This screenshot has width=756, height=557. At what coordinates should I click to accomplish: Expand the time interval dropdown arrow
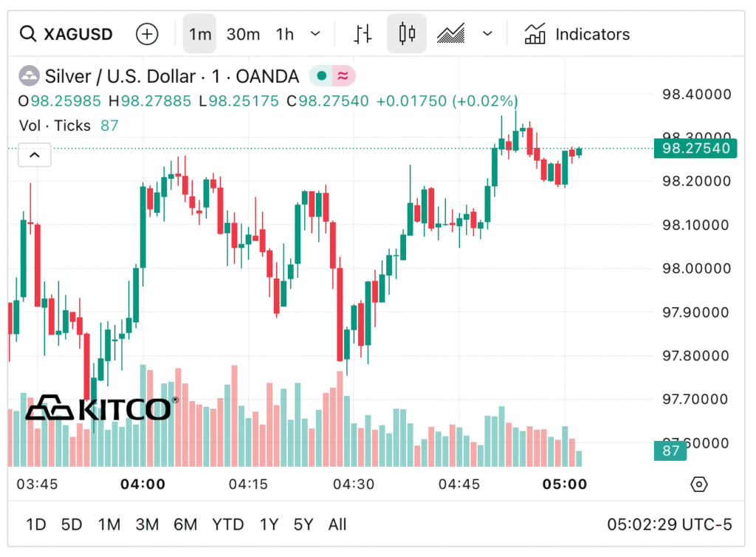315,34
